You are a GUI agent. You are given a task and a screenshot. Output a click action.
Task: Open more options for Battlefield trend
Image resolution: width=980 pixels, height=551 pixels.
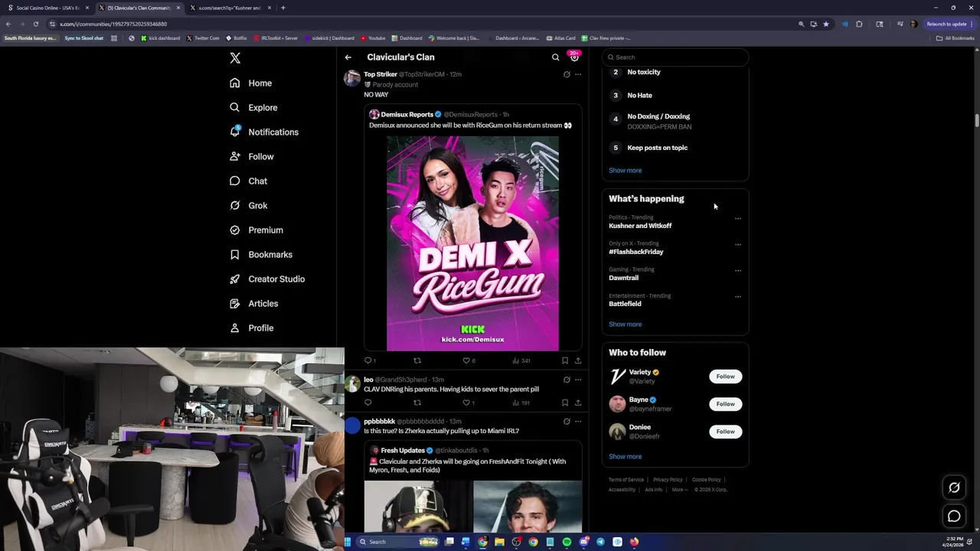pyautogui.click(x=738, y=296)
